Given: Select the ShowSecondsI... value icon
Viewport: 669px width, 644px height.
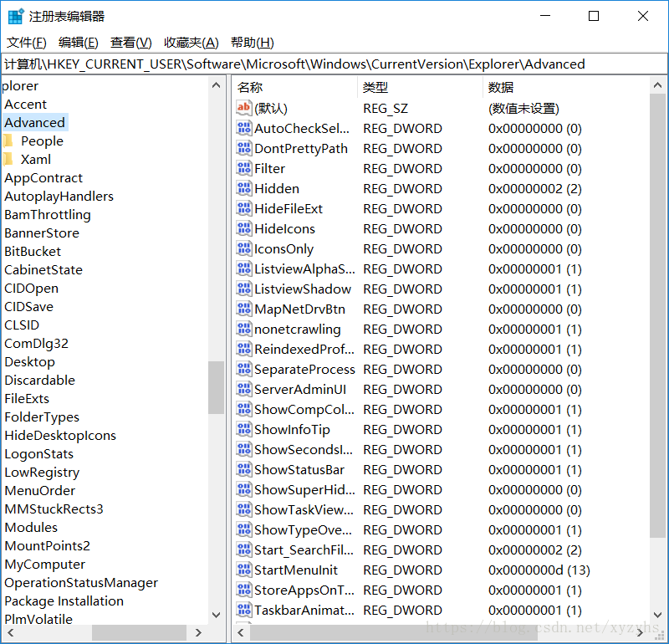Looking at the screenshot, I should pos(243,449).
